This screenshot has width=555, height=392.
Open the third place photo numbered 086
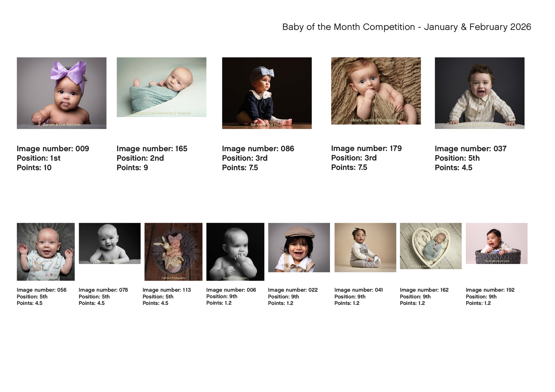pos(267,93)
